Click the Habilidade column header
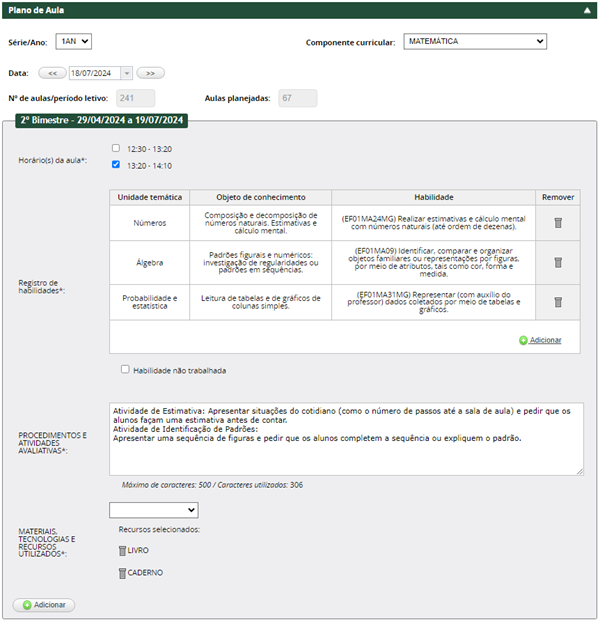Screen dimensions: 600x622 pyautogui.click(x=433, y=197)
